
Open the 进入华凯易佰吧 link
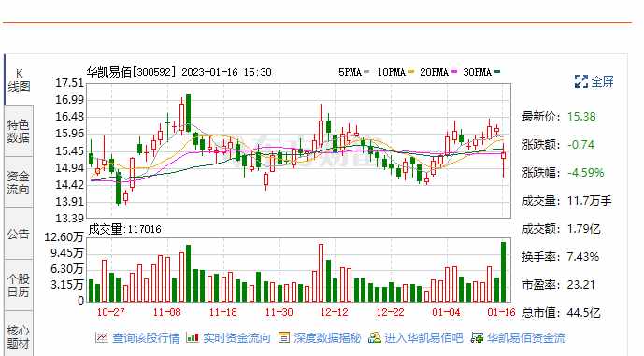423,338
